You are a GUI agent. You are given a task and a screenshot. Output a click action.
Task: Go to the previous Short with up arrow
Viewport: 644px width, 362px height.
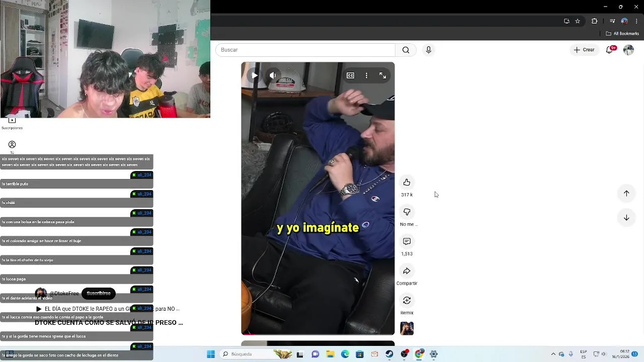tap(626, 193)
